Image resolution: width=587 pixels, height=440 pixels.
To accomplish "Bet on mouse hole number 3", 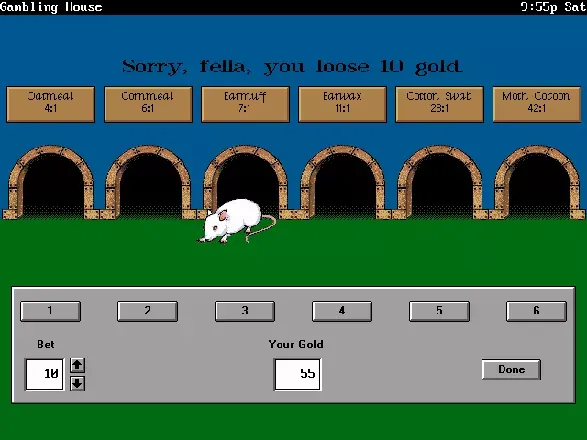I will (245, 311).
